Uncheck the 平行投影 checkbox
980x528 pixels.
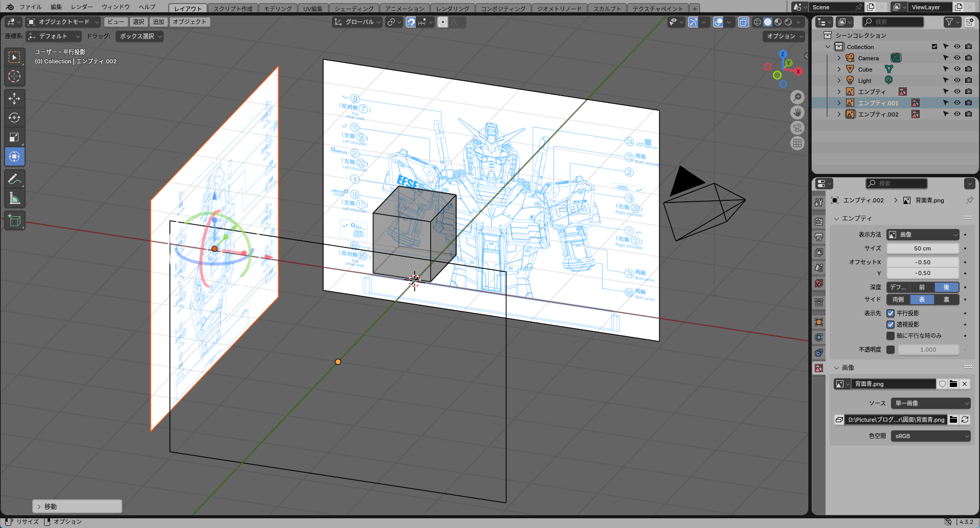click(x=890, y=313)
